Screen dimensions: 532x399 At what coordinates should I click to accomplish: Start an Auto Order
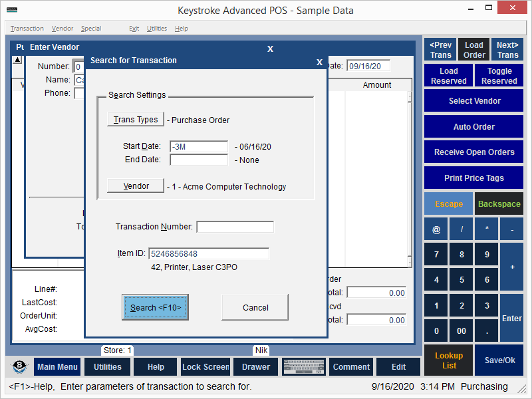click(473, 126)
